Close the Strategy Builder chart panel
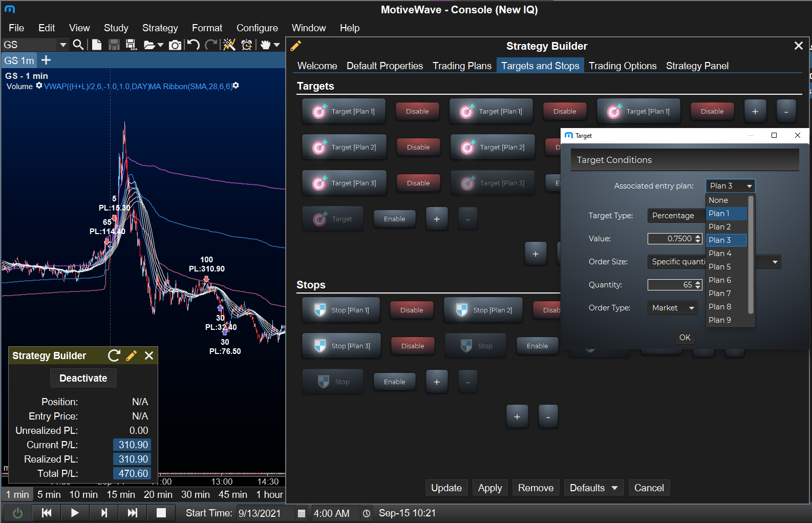The height and width of the screenshot is (523, 812). click(x=149, y=355)
